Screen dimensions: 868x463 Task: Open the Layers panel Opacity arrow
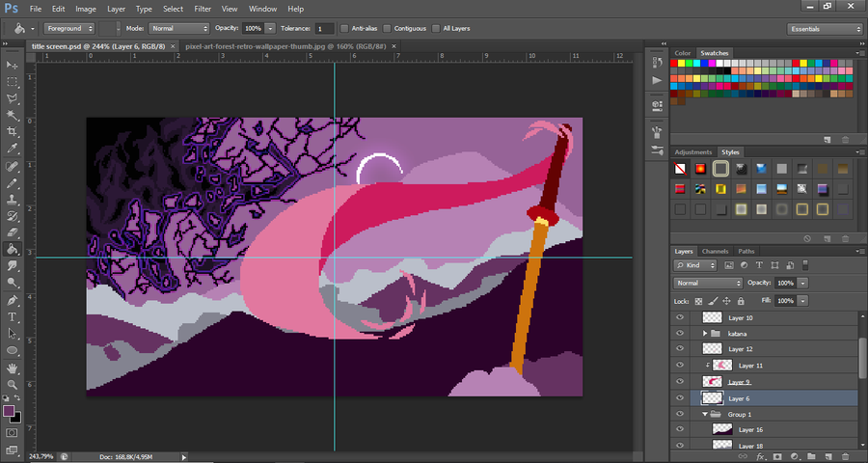802,283
